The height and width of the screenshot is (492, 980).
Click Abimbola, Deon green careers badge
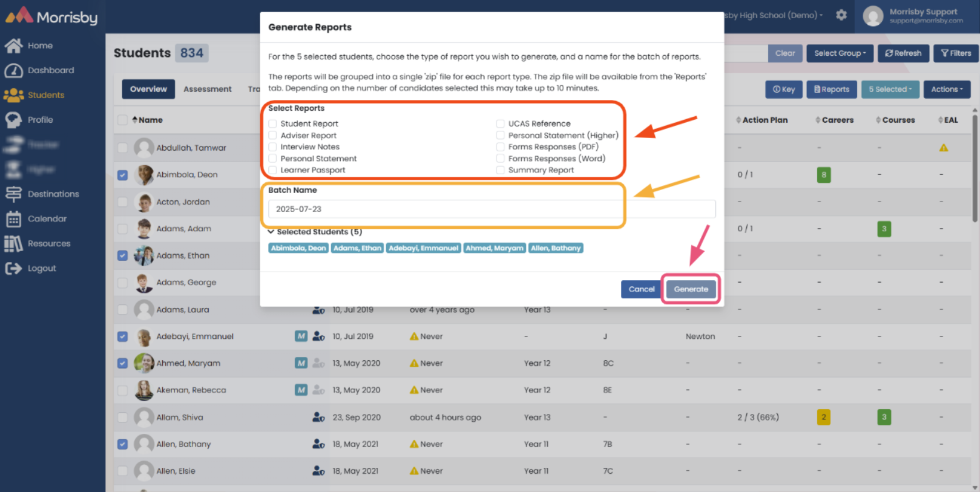[823, 175]
